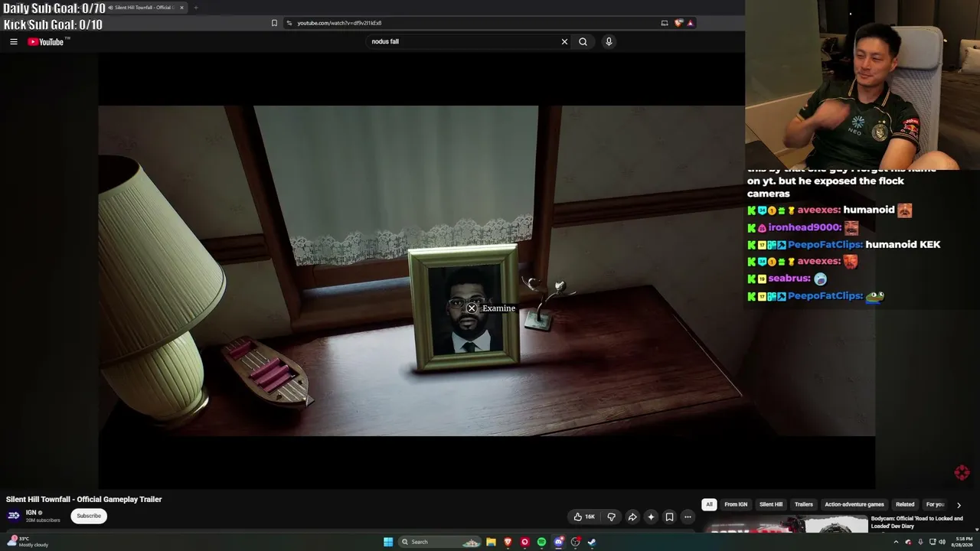Image resolution: width=980 pixels, height=551 pixels.
Task: Open the YouTube hamburger guide menu
Action: [14, 42]
